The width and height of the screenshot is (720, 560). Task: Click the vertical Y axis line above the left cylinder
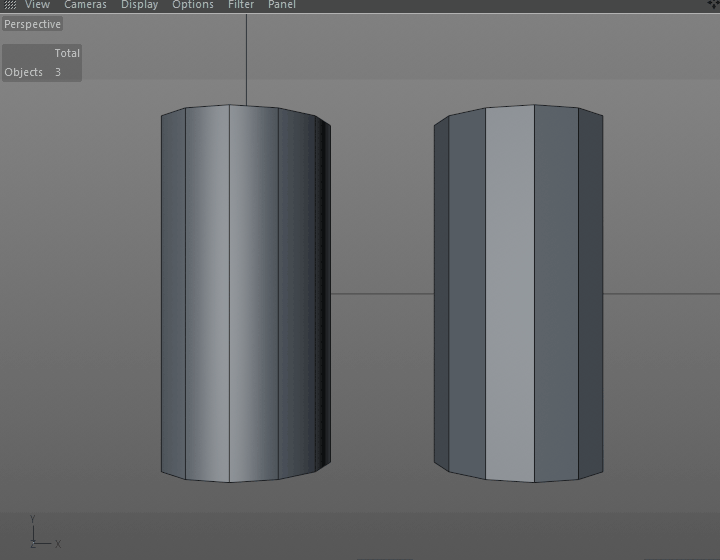coord(246,60)
